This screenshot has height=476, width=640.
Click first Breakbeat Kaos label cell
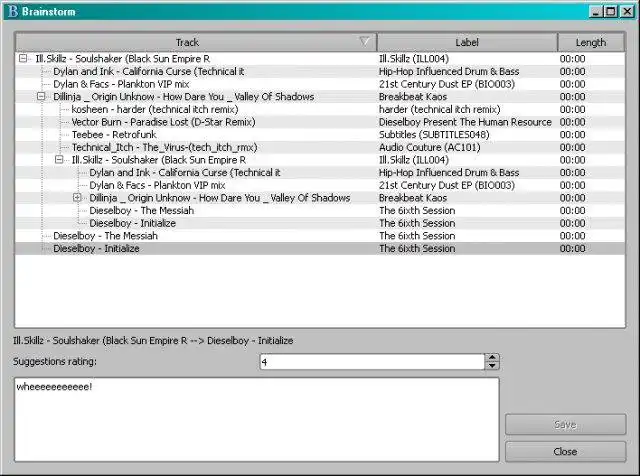pyautogui.click(x=413, y=97)
